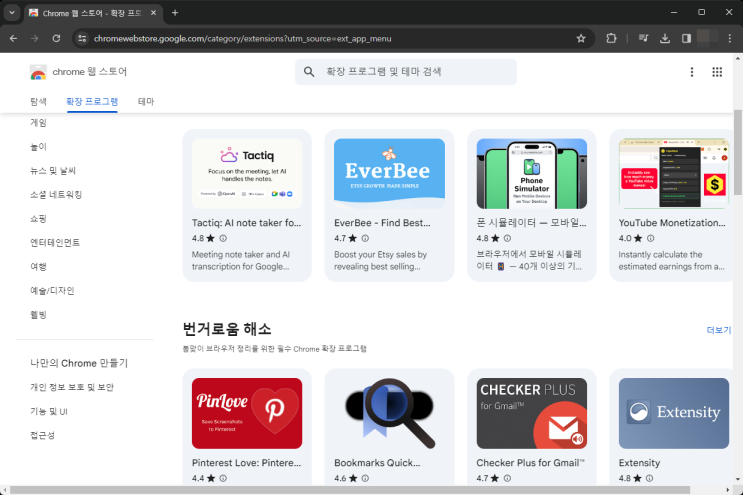This screenshot has height=495, width=743.
Task: Click Bookmarks Quick rating info icon
Action: click(365, 478)
